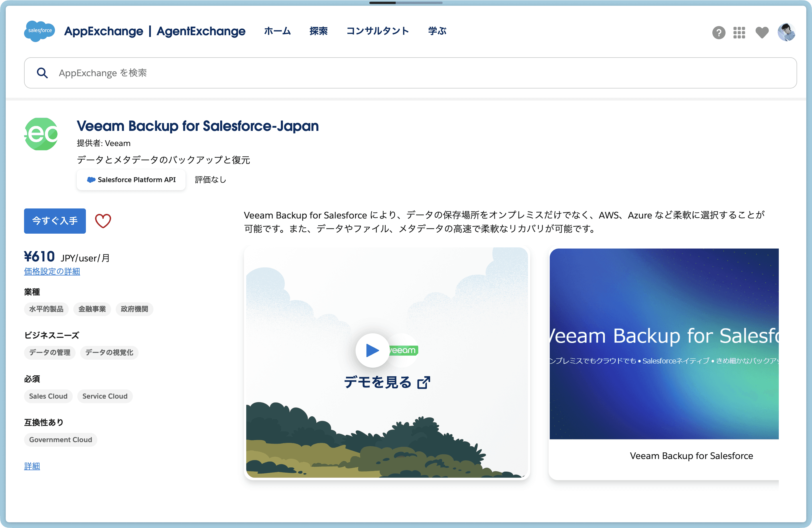Click the Salesforce cloud logo
The height and width of the screenshot is (528, 812).
coord(39,31)
